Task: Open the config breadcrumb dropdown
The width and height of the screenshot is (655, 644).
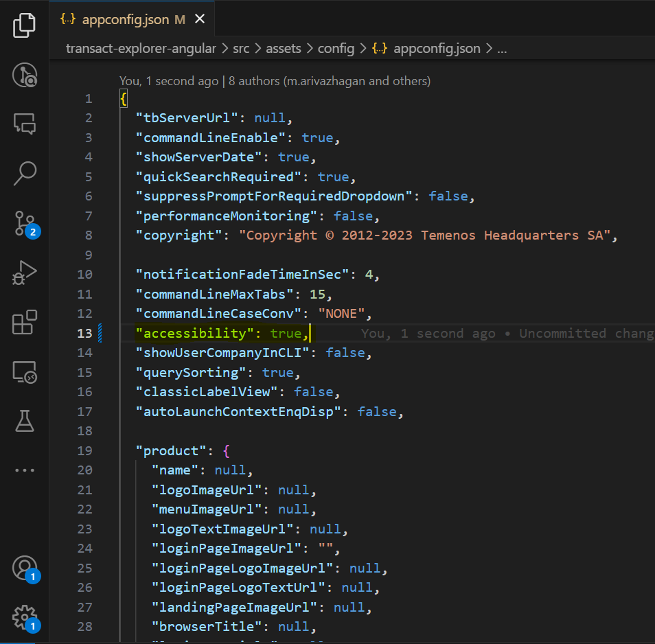Action: (x=336, y=48)
